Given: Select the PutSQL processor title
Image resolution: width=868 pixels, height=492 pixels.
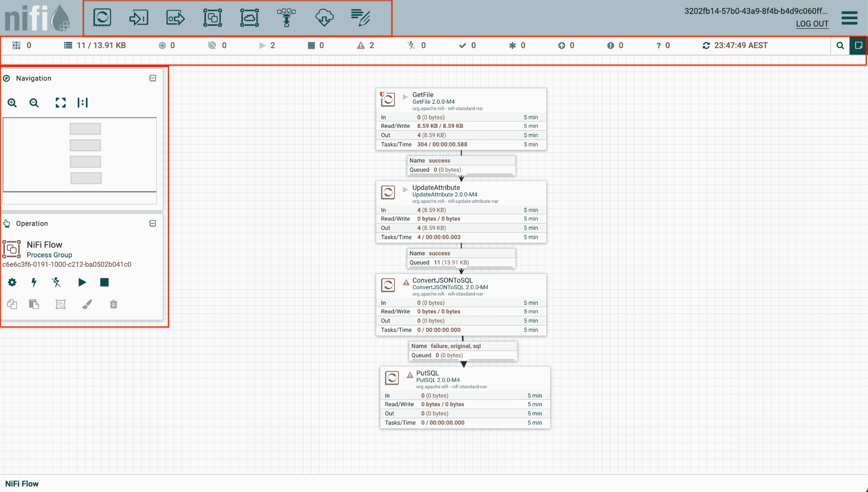Looking at the screenshot, I should (427, 373).
